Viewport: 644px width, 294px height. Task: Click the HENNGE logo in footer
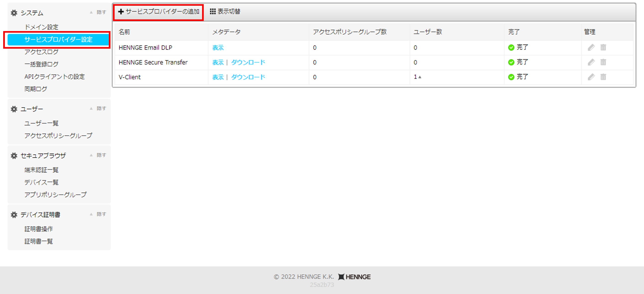click(x=354, y=277)
